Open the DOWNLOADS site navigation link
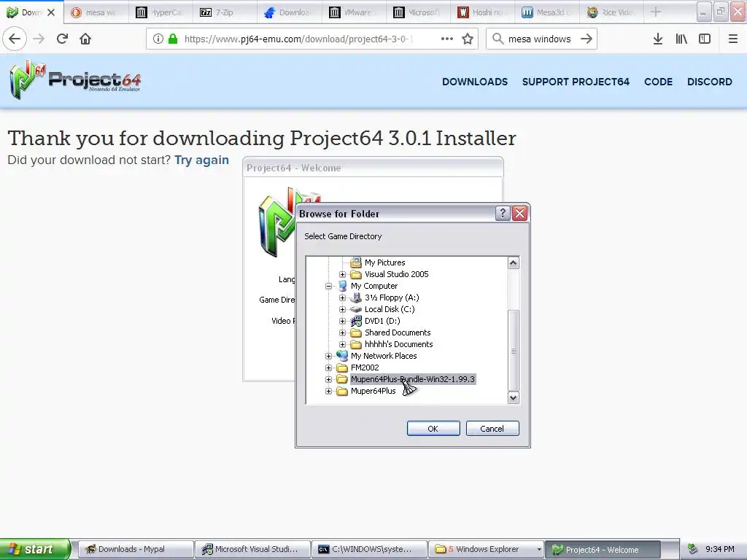The image size is (747, 560). (475, 82)
